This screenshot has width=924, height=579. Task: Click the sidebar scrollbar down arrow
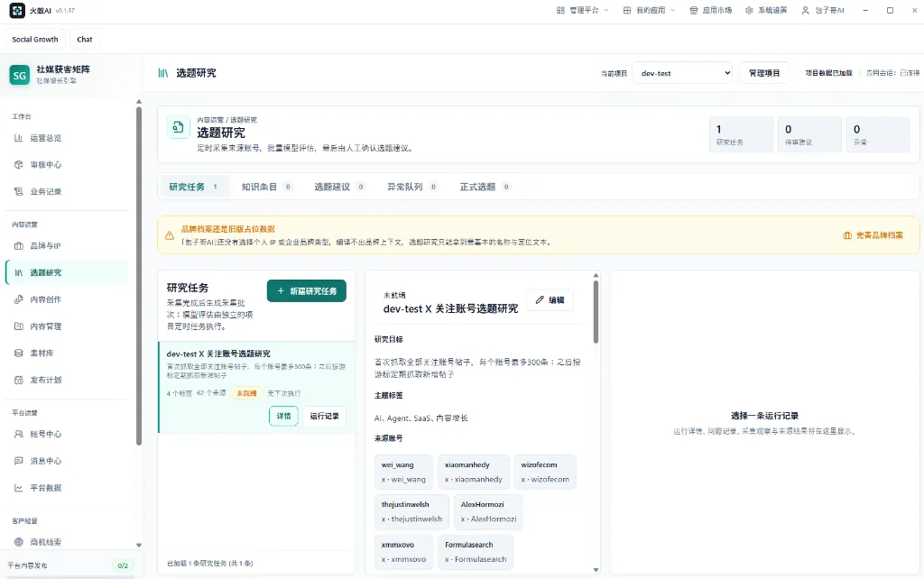[x=138, y=546]
